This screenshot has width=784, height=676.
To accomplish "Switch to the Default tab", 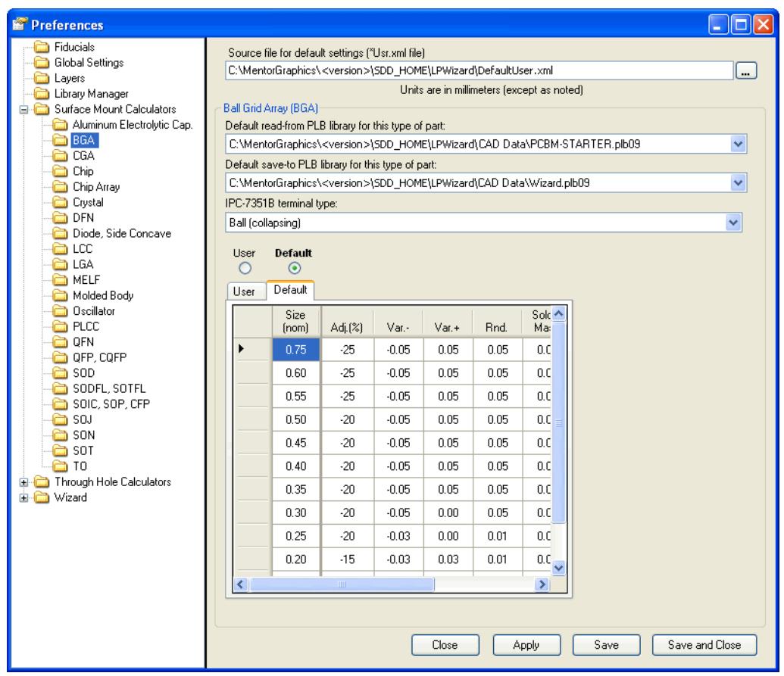I will click(291, 290).
